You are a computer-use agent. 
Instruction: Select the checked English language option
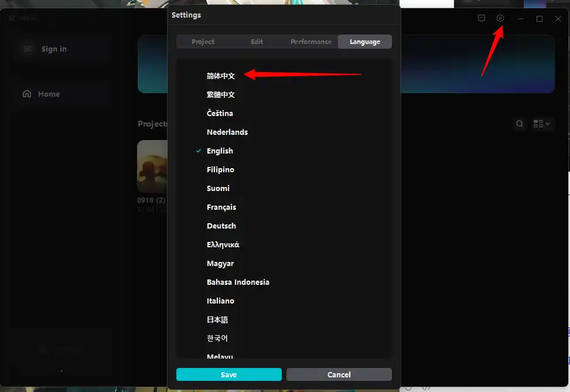pos(220,151)
